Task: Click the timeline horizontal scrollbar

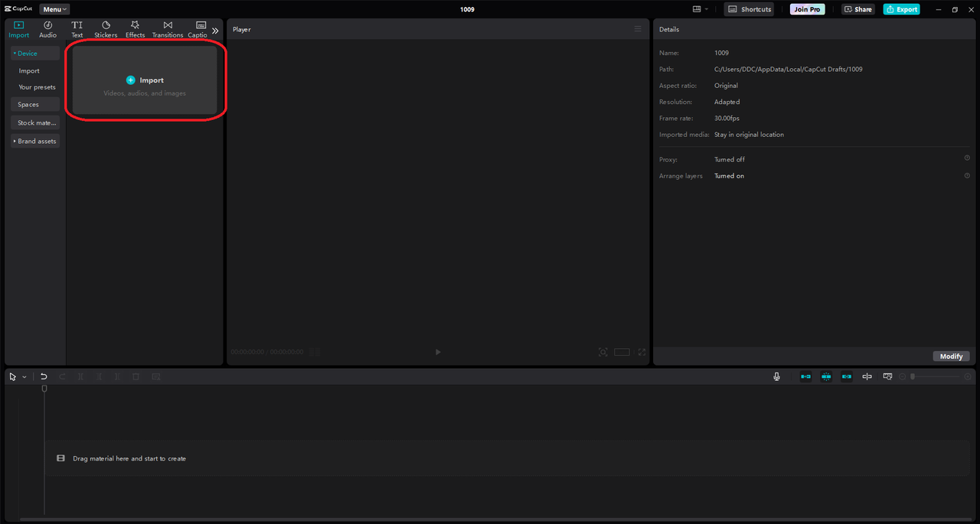Action: point(495,519)
